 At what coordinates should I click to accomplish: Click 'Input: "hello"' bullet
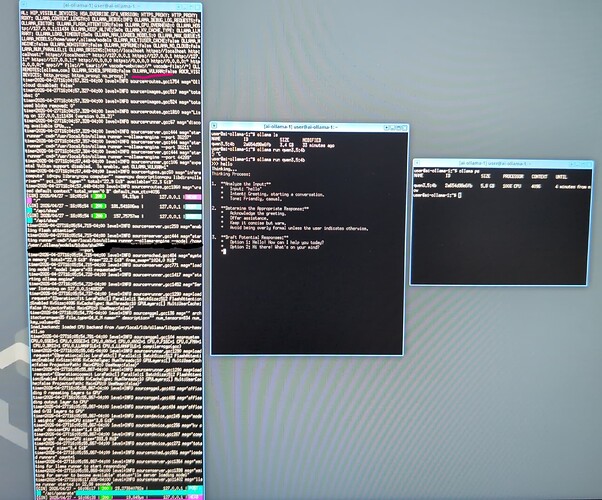click(245, 189)
